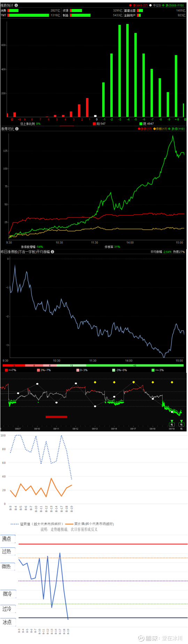This screenshot has width=188, height=644.
Task: Click the >=7% red legend swatch
Action: (x=6, y=370)
